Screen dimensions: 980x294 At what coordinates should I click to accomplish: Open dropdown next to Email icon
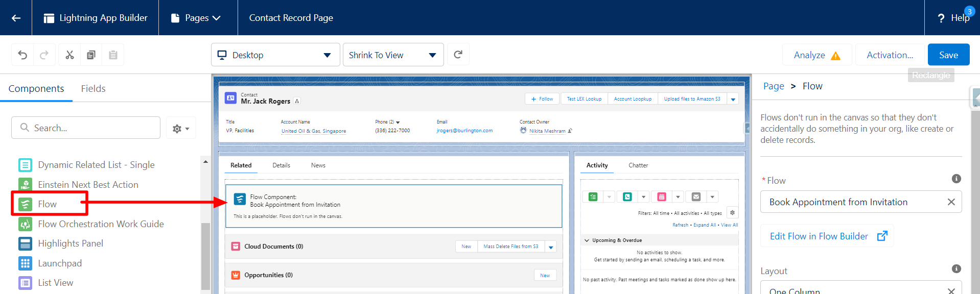point(712,197)
